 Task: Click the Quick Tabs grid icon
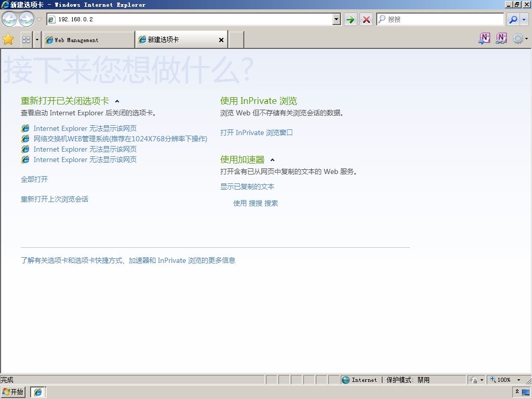point(26,39)
